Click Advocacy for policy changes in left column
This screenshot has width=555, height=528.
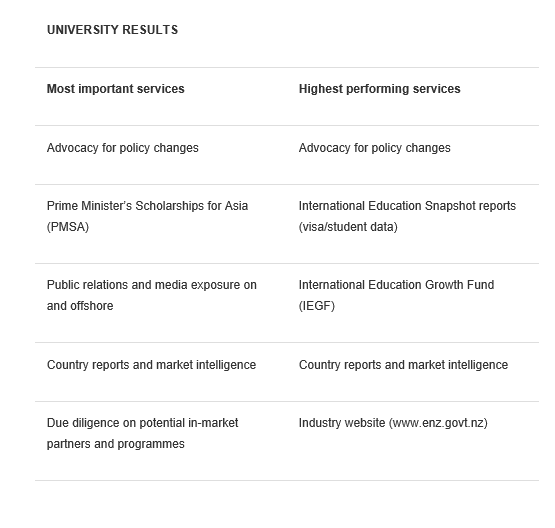pyautogui.click(x=122, y=148)
